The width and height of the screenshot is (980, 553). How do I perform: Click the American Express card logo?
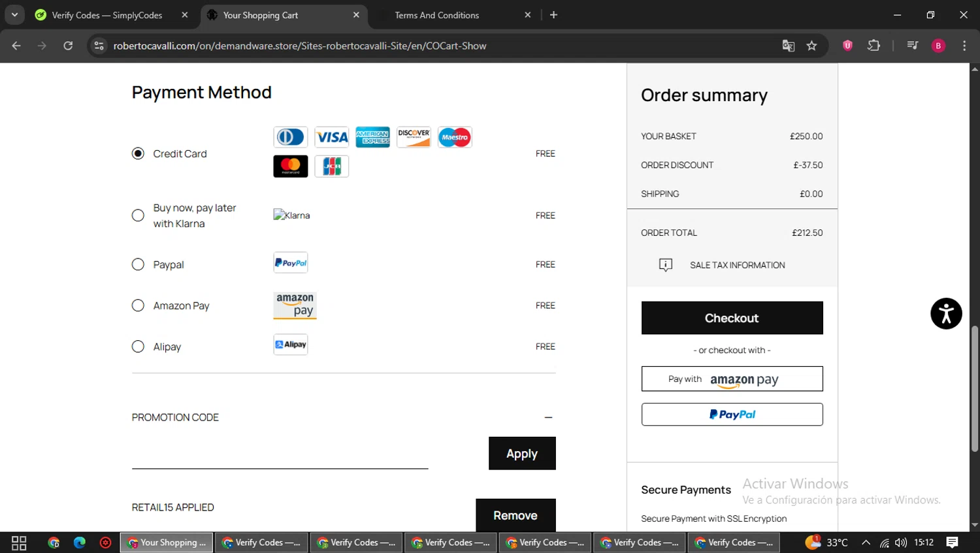(x=373, y=137)
